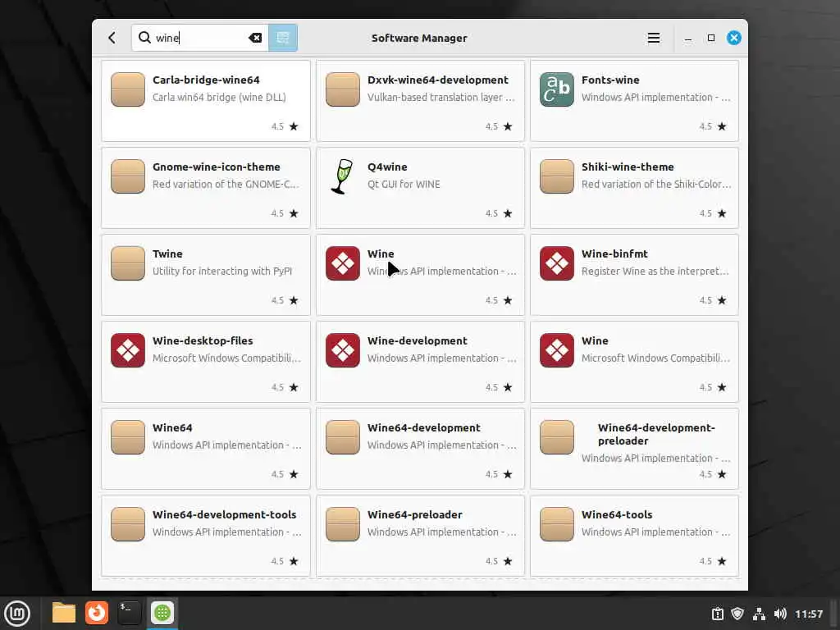Click the shield update manager tray icon
Image resolution: width=840 pixels, height=630 pixels.
coord(737,614)
